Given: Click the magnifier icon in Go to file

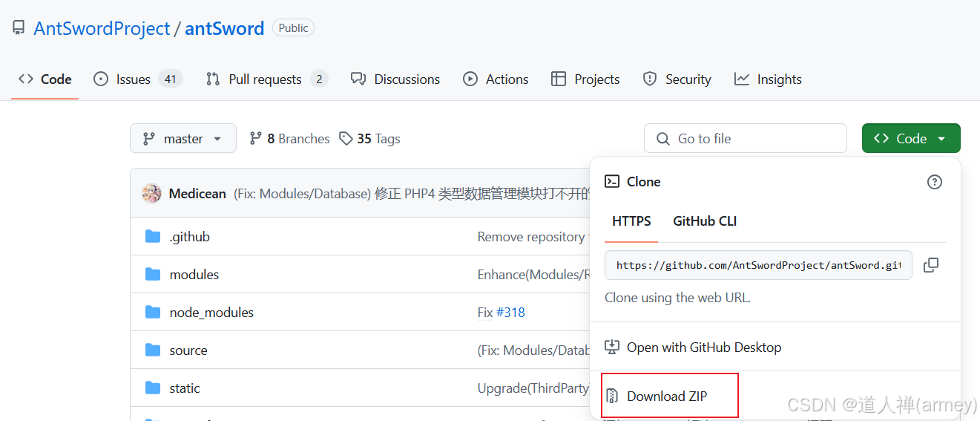Looking at the screenshot, I should pos(662,138).
